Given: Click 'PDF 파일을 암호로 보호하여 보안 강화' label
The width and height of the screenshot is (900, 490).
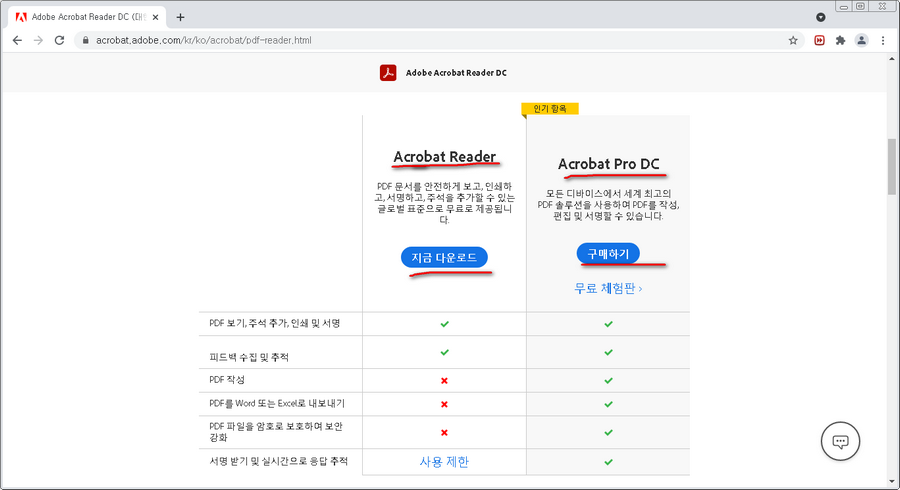Looking at the screenshot, I should pyautogui.click(x=276, y=432).
